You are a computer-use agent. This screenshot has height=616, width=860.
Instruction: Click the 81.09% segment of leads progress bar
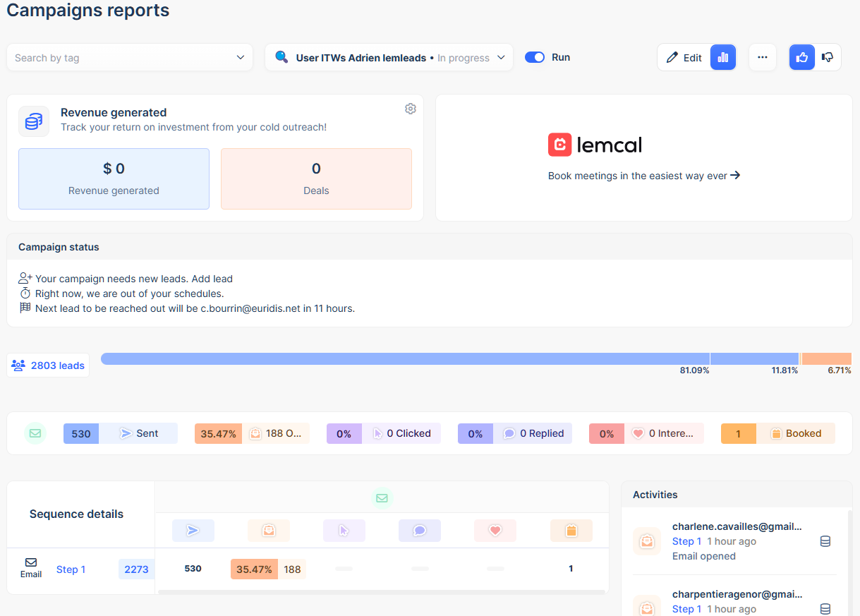pyautogui.click(x=405, y=358)
